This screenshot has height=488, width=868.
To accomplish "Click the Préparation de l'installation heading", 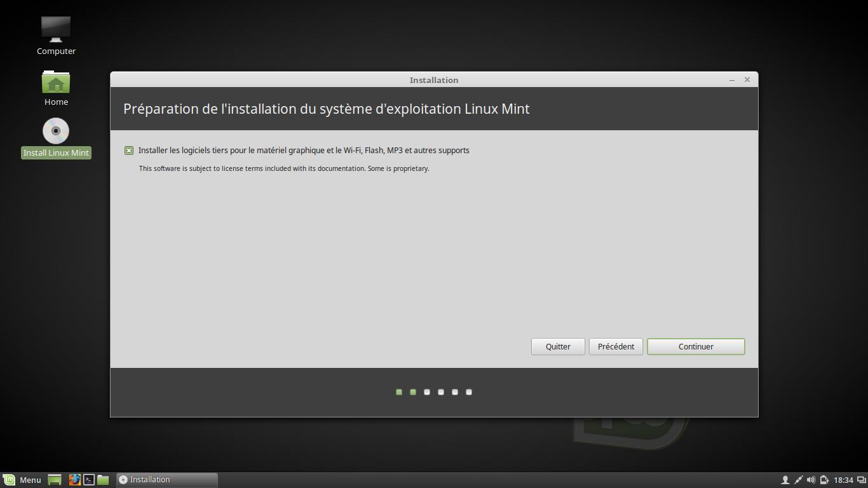I will coord(327,109).
